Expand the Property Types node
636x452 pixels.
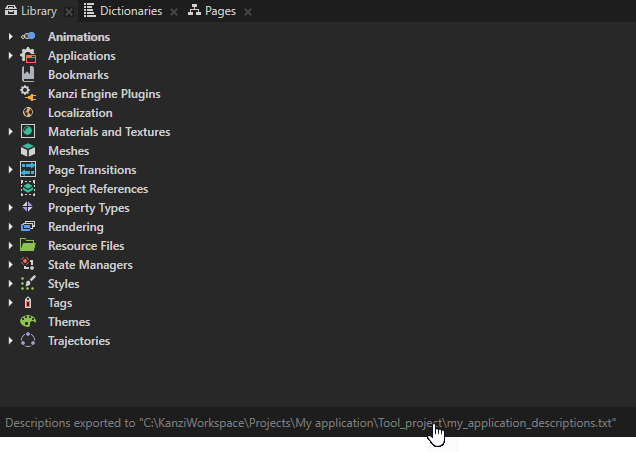[10, 208]
